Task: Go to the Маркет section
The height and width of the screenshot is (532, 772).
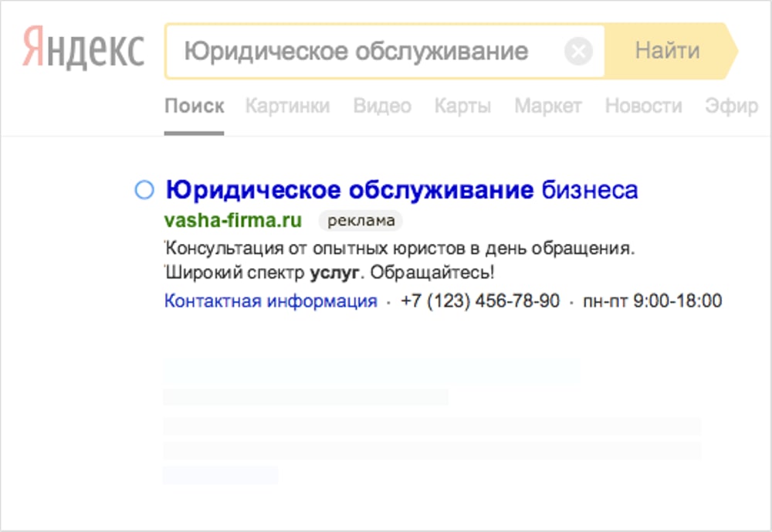Action: coord(547,106)
